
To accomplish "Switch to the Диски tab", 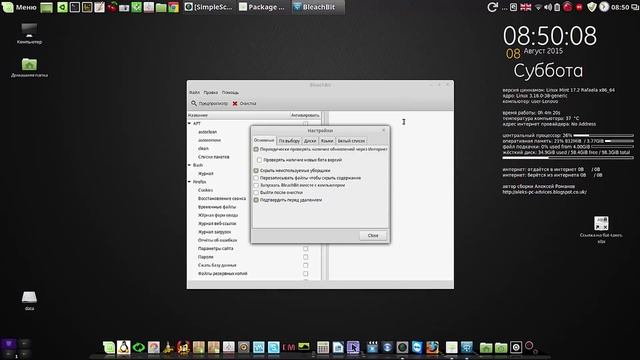I will tap(310, 141).
